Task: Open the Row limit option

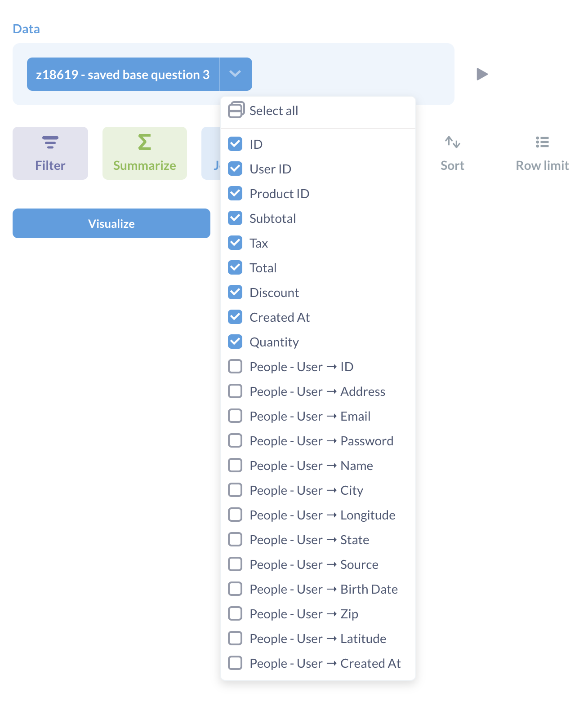Action: pyautogui.click(x=542, y=153)
